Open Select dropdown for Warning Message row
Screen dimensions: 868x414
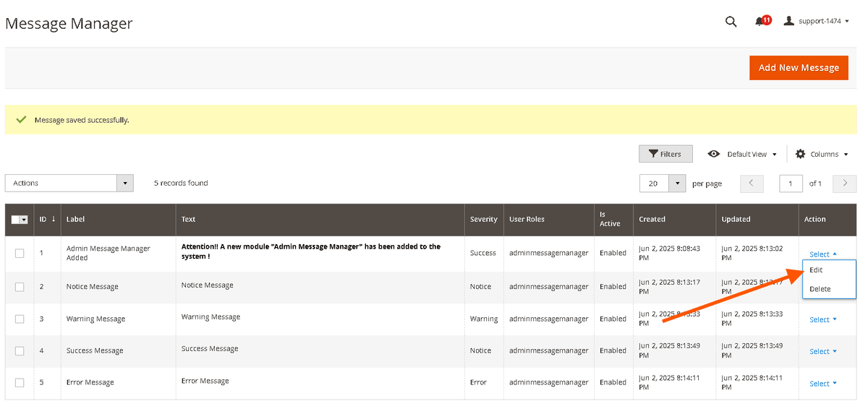[822, 319]
